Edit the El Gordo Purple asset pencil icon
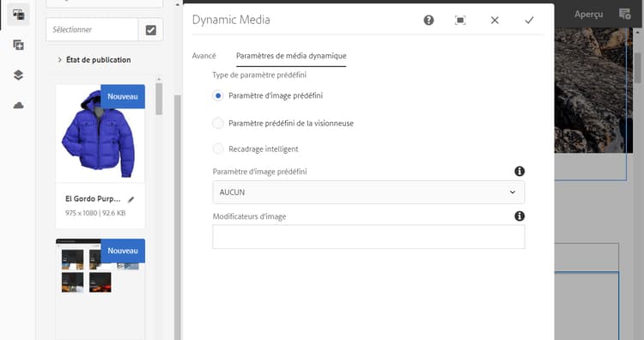This screenshot has width=644, height=340. point(131,199)
